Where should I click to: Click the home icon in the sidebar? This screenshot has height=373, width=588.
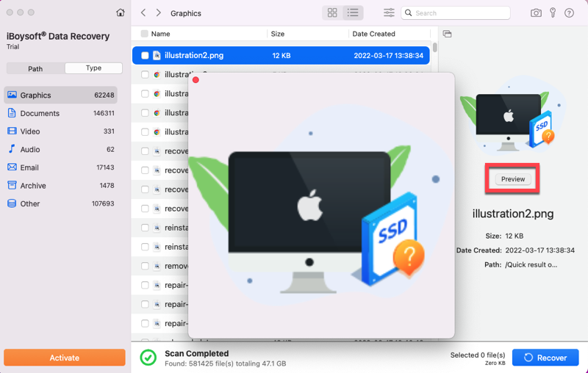121,13
